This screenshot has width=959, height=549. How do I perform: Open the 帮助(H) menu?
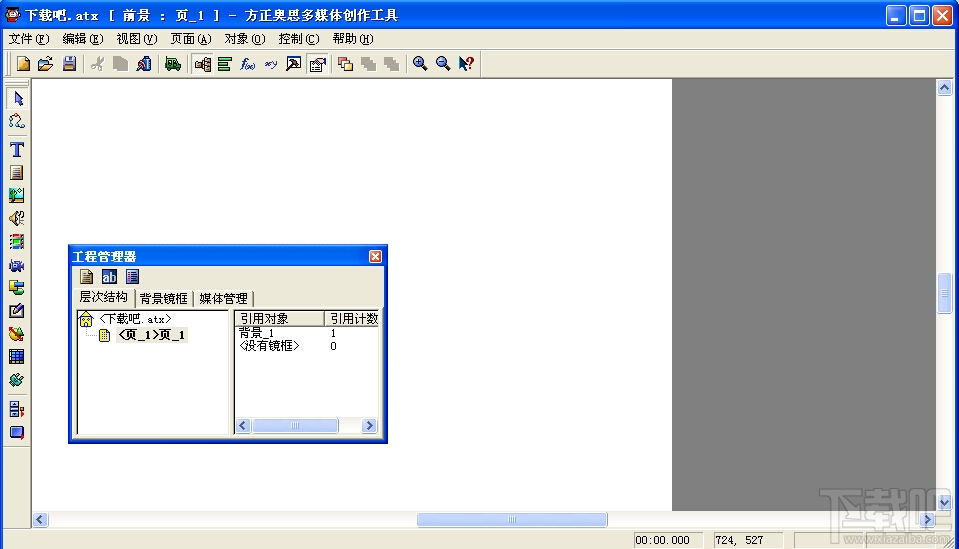[353, 39]
